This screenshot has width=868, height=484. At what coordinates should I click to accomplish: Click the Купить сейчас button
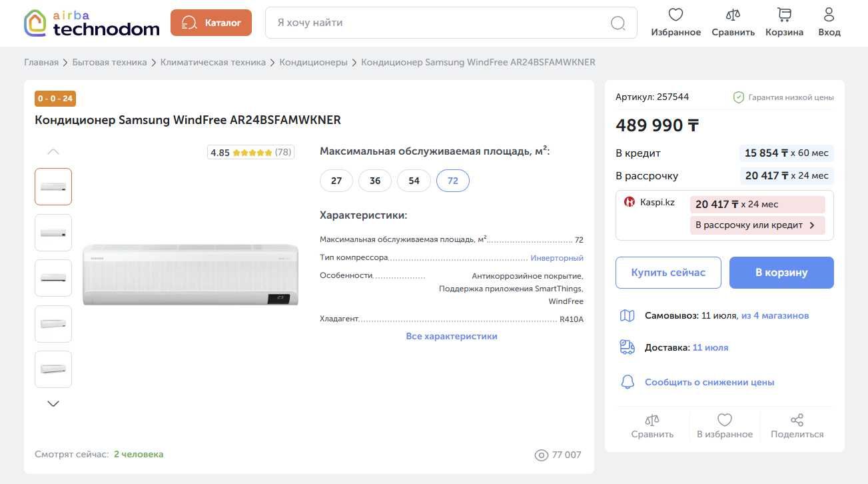(x=668, y=273)
